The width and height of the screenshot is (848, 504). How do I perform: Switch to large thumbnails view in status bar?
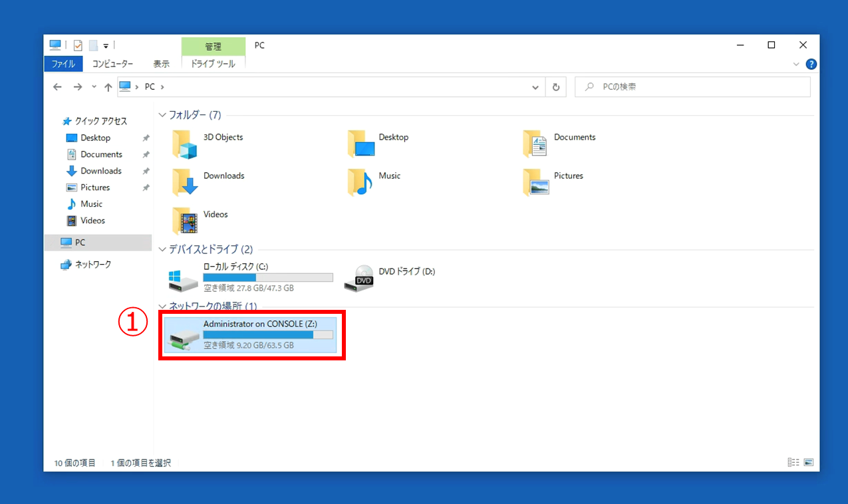tap(809, 463)
